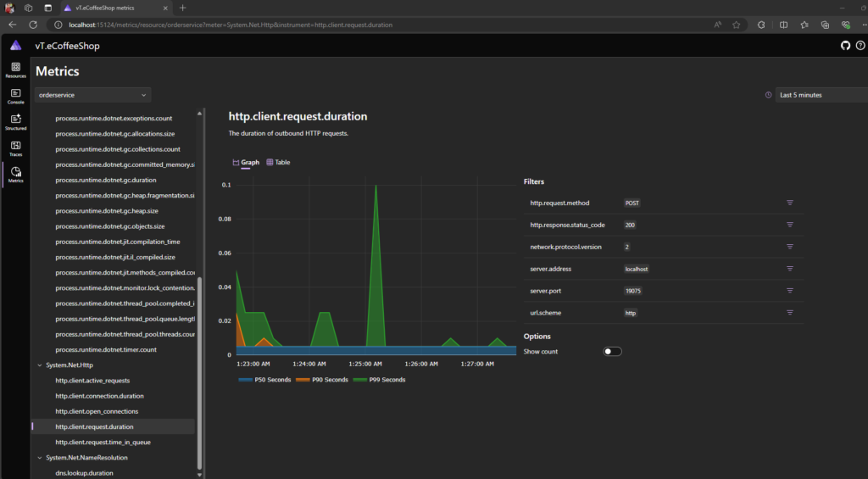Select process.runtime.dotnet.gc.heap.size instrument
Viewport: 868px width, 479px height.
(x=107, y=211)
